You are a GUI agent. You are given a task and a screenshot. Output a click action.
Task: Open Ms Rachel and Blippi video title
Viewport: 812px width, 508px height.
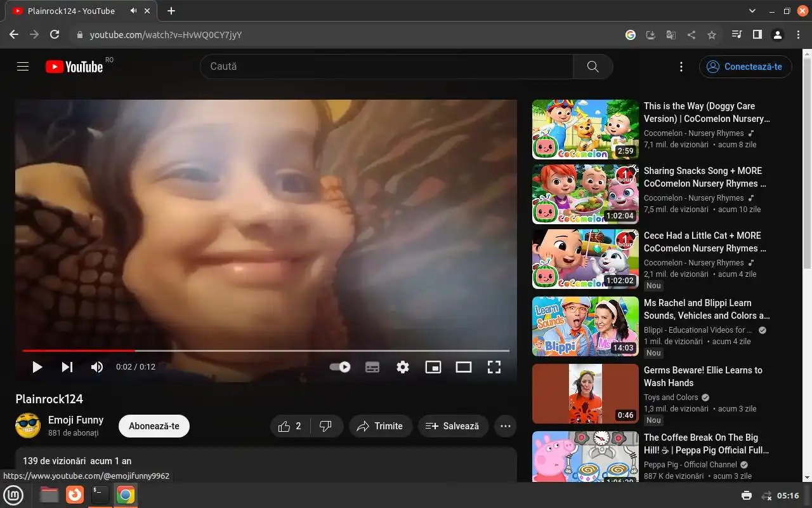point(707,309)
